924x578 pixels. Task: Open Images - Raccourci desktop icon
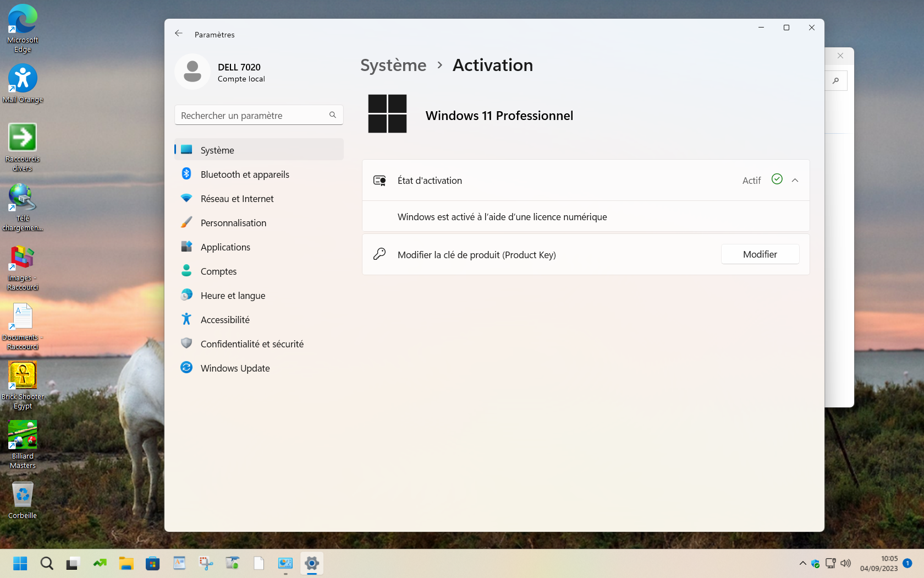tap(23, 266)
